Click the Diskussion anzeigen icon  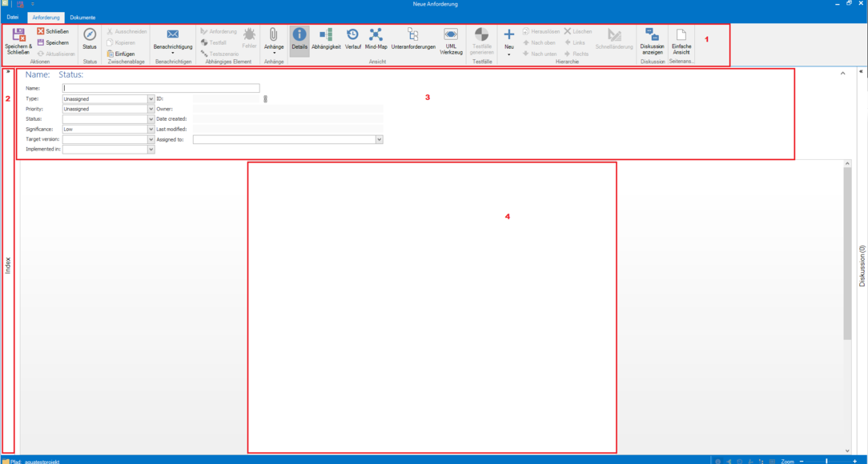tap(652, 35)
